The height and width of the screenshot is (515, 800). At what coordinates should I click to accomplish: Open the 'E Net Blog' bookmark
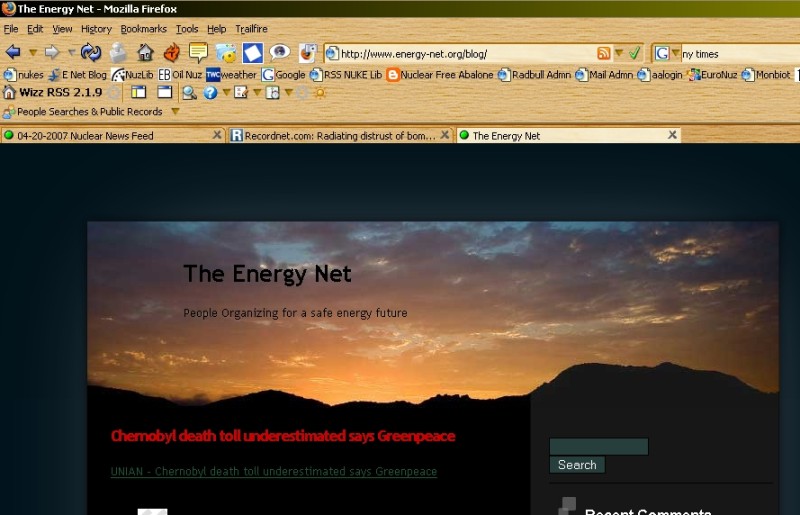pos(78,75)
